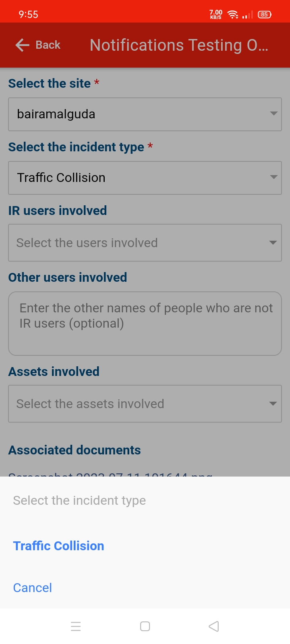Screen dimensions: 290x644
Task: Tap the Wi-Fi status icon
Action: click(x=233, y=15)
